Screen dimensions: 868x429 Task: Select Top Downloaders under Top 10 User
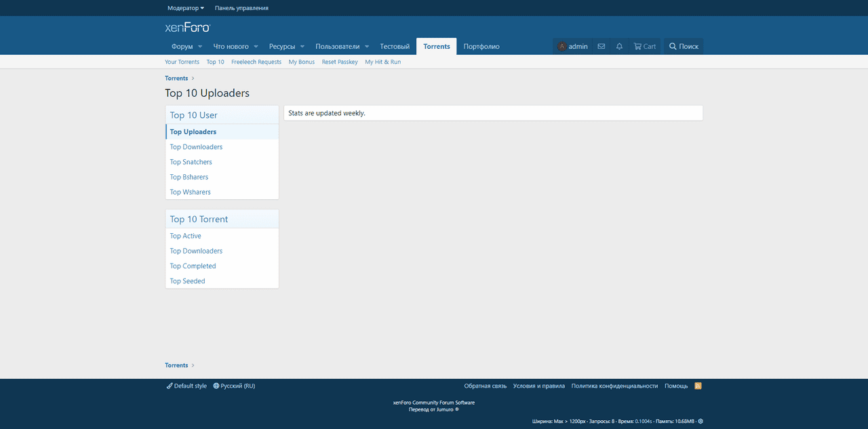[x=196, y=147]
